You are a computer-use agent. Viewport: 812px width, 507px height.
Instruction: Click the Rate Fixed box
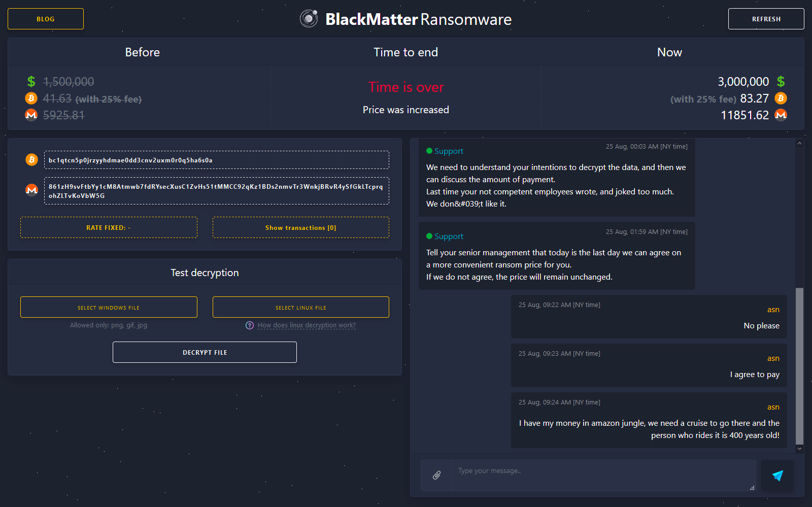(109, 227)
